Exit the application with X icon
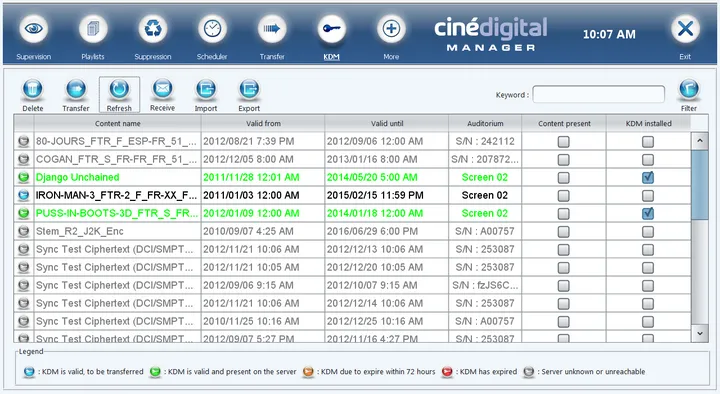The height and width of the screenshot is (394, 720). tap(685, 29)
